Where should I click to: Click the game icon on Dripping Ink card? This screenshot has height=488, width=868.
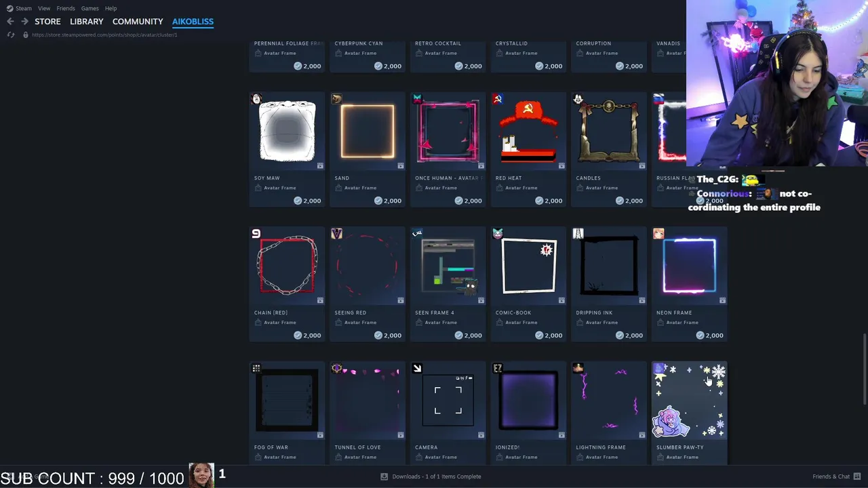coord(578,234)
